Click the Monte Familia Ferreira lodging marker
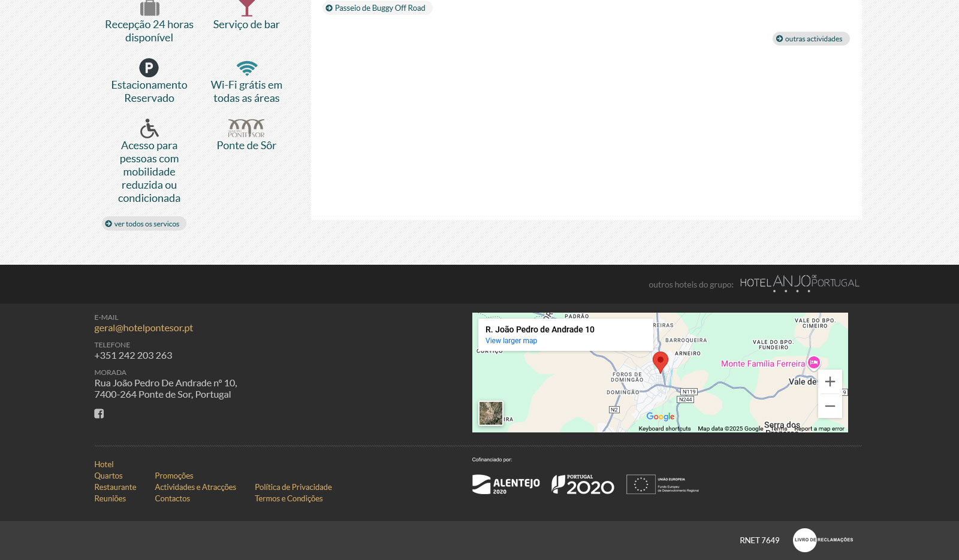Screen dimensions: 959x560 point(813,362)
